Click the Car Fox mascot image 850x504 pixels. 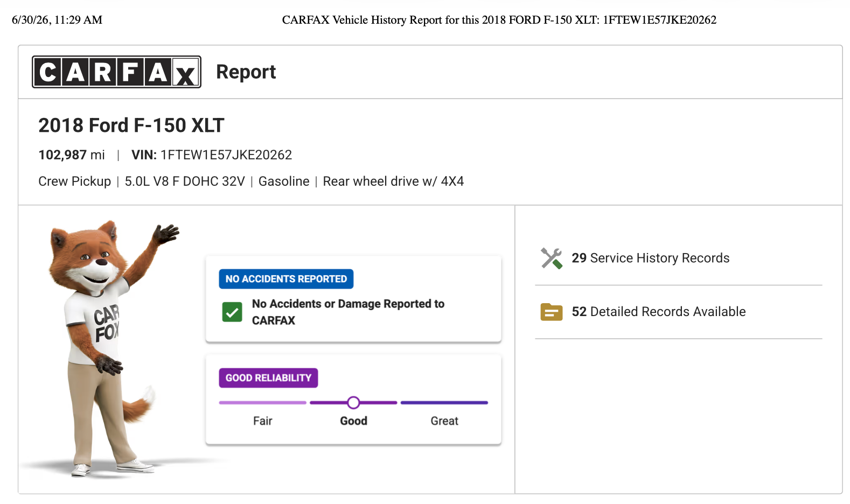108,349
